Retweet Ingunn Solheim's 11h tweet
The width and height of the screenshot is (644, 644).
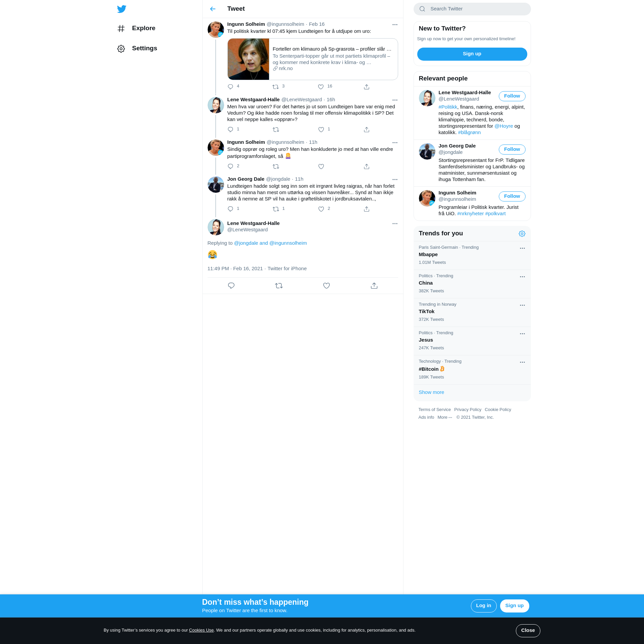point(276,166)
